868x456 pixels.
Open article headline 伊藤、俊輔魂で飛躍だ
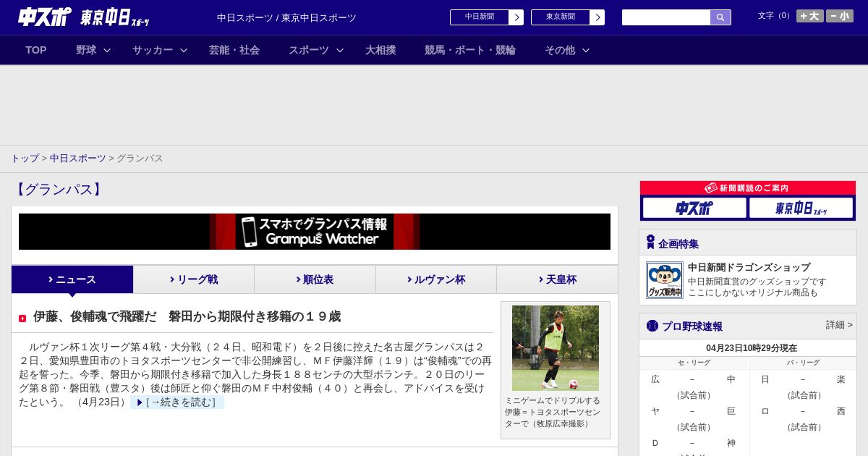point(187,316)
